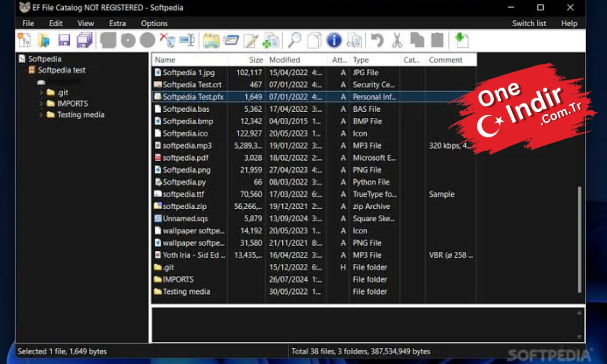Select the .git folder row in list
The width and height of the screenshot is (607, 364).
pyautogui.click(x=314, y=267)
